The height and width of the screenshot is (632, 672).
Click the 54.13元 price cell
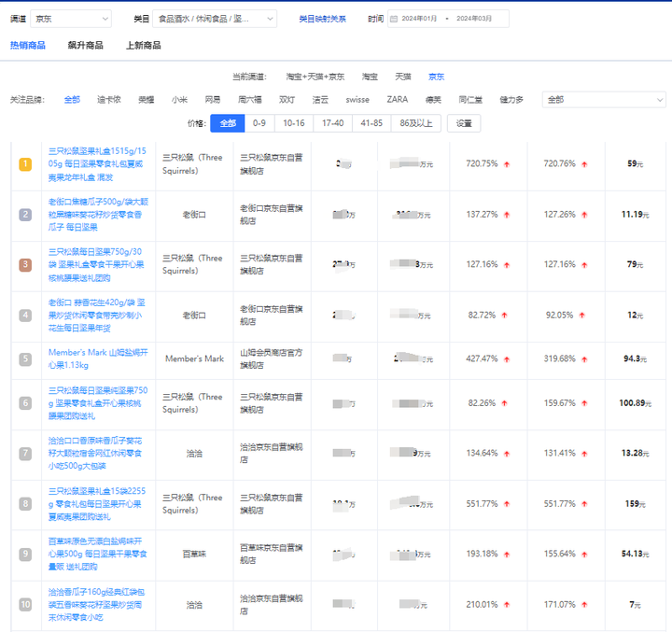[636, 554]
